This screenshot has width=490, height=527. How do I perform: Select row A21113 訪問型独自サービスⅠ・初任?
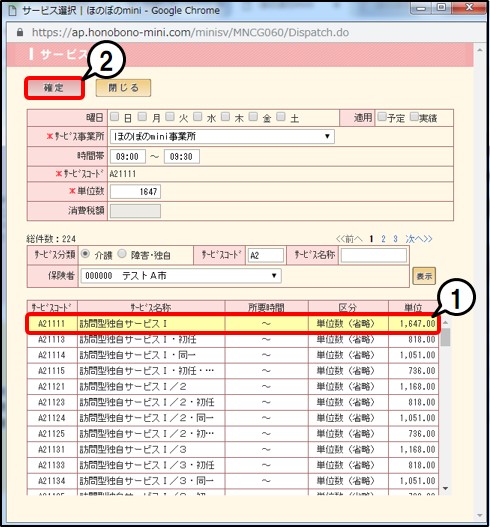click(x=233, y=339)
